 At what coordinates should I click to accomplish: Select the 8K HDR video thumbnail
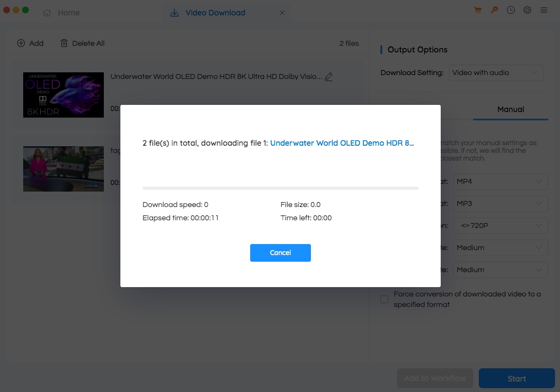coord(63,94)
